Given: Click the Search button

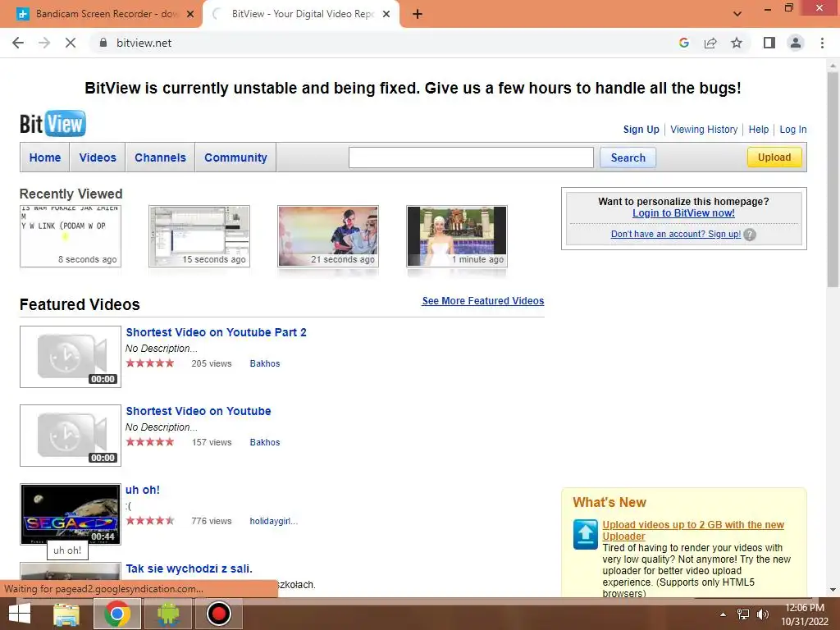Looking at the screenshot, I should coord(628,157).
